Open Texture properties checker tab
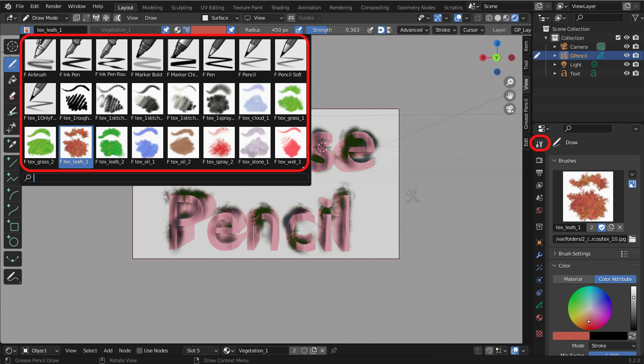This screenshot has height=364, width=644. (539, 333)
